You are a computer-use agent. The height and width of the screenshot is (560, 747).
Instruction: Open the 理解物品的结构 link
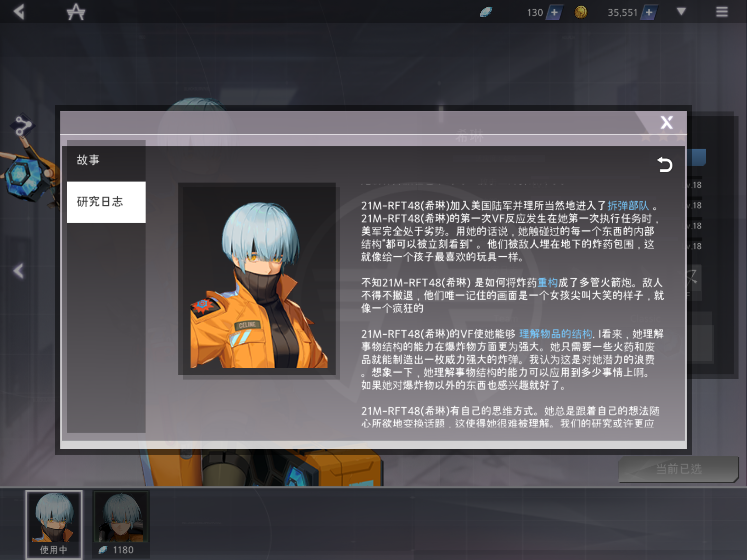click(x=555, y=334)
